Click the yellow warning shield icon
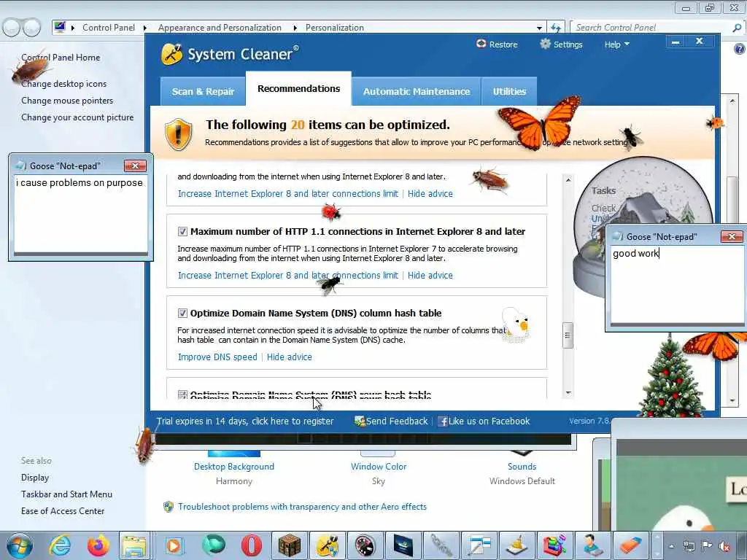The image size is (747, 560). (178, 134)
